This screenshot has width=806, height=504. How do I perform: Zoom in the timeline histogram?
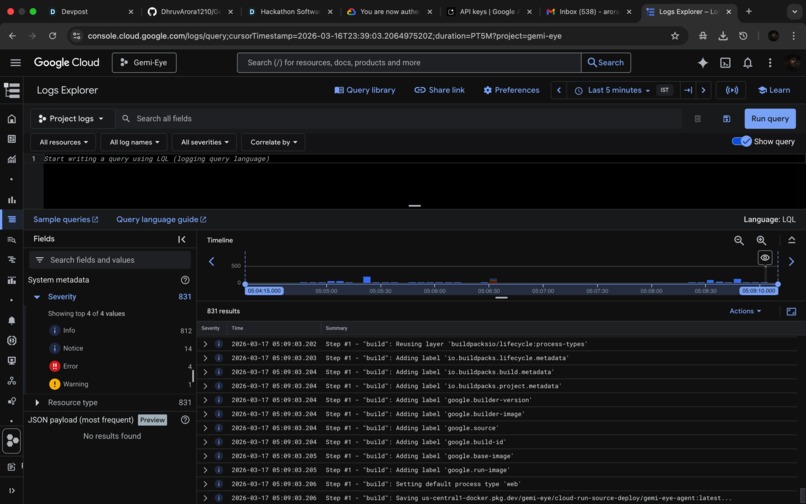pos(761,240)
